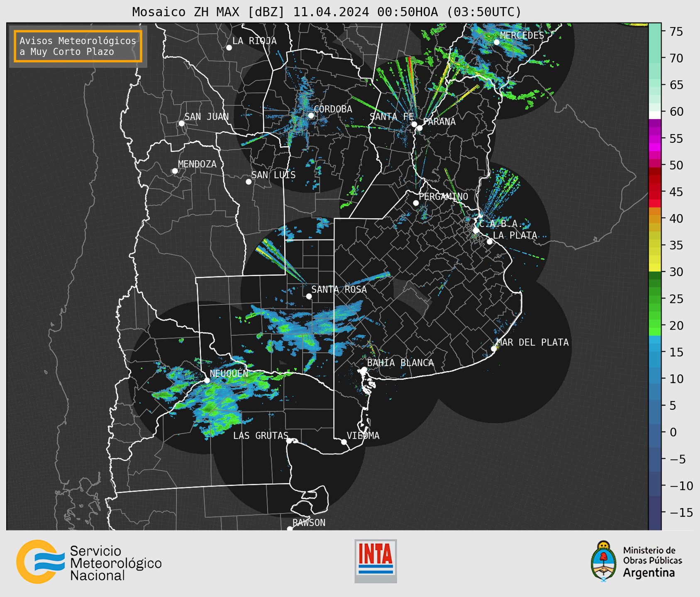Select the RAWSON map label
Viewport: 700px width, 597px height.
(x=309, y=523)
